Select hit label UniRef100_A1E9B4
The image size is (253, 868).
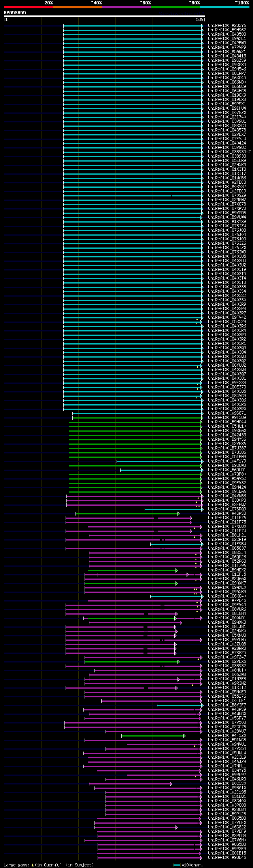(x=227, y=544)
